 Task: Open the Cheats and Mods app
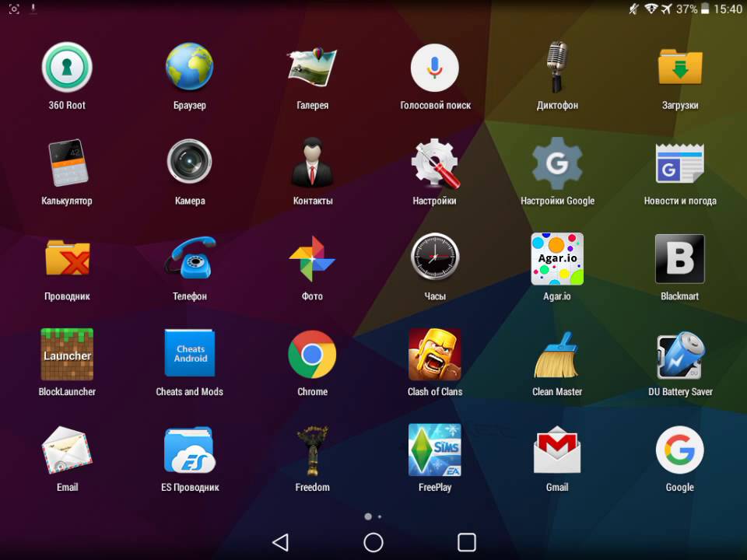(190, 353)
